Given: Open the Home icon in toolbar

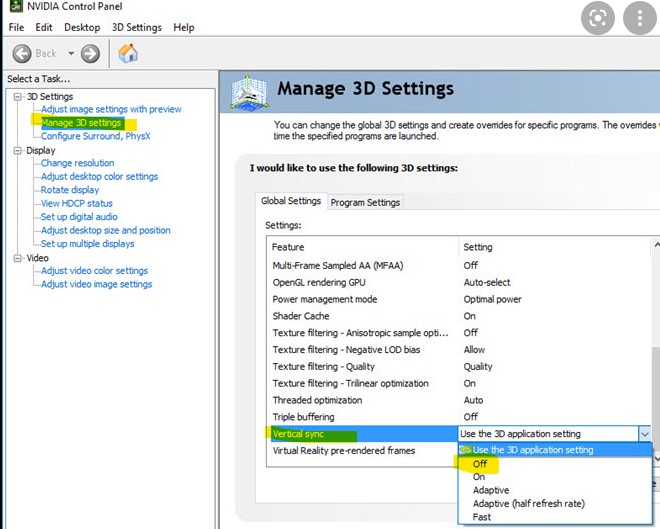Looking at the screenshot, I should 128,53.
